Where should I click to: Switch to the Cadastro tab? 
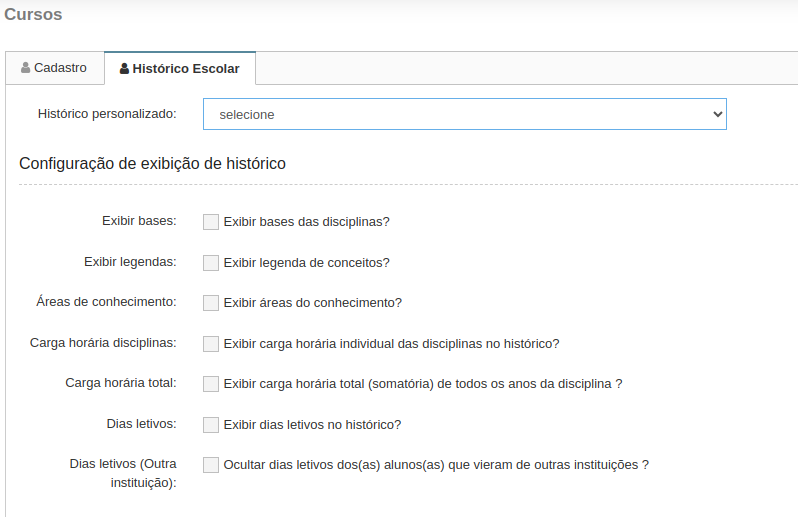[x=55, y=68]
